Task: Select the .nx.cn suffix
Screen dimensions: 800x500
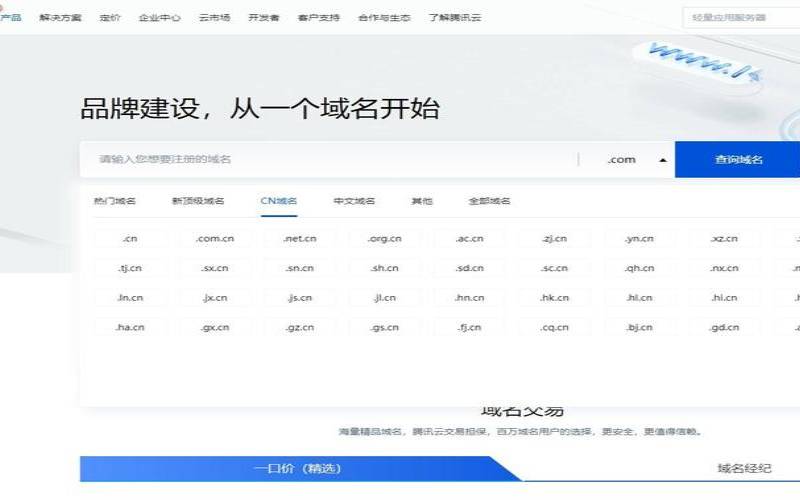Action: pyautogui.click(x=724, y=268)
